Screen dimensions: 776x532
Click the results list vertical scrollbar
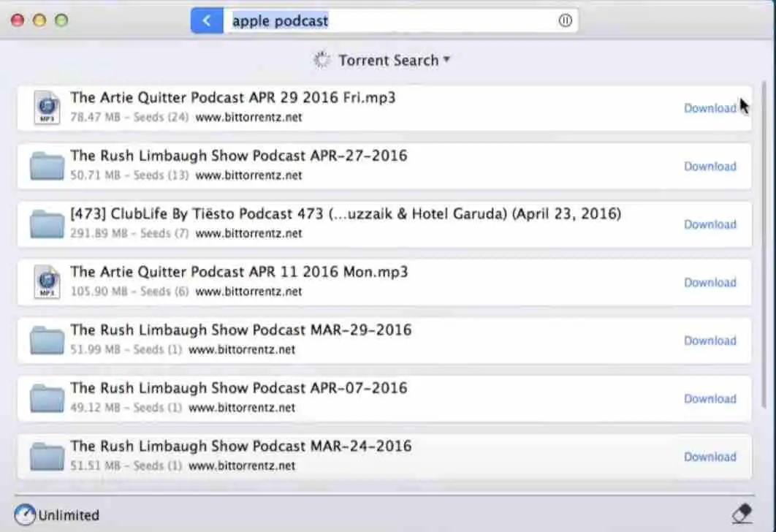[764, 245]
